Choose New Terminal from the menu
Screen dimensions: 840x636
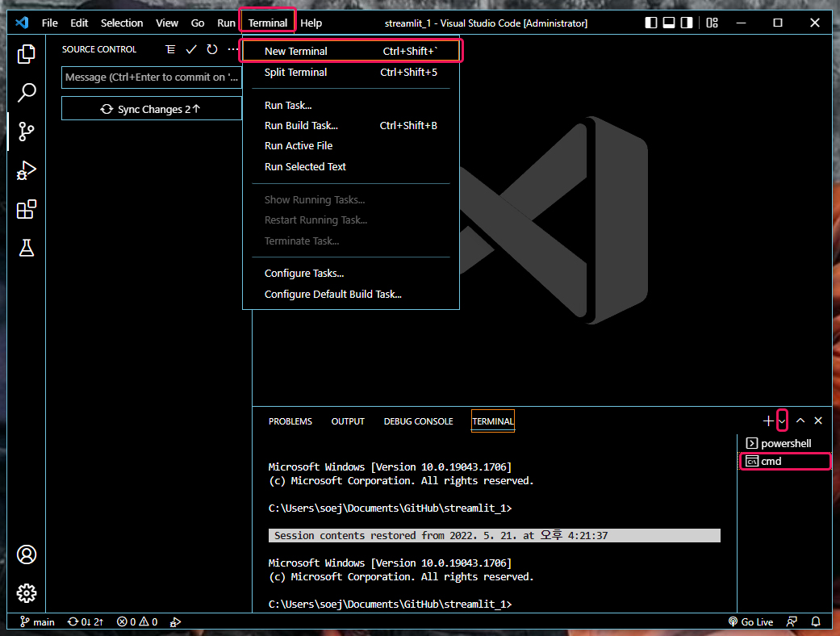point(351,51)
